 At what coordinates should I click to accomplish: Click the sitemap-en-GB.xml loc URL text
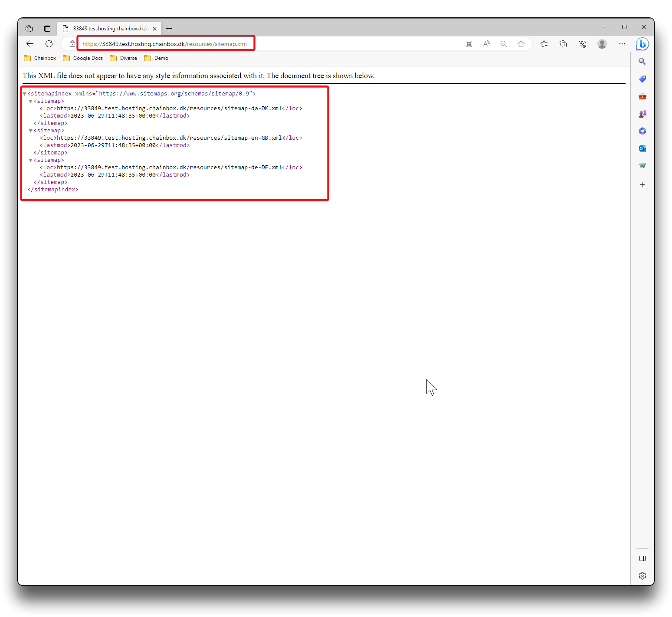point(170,138)
